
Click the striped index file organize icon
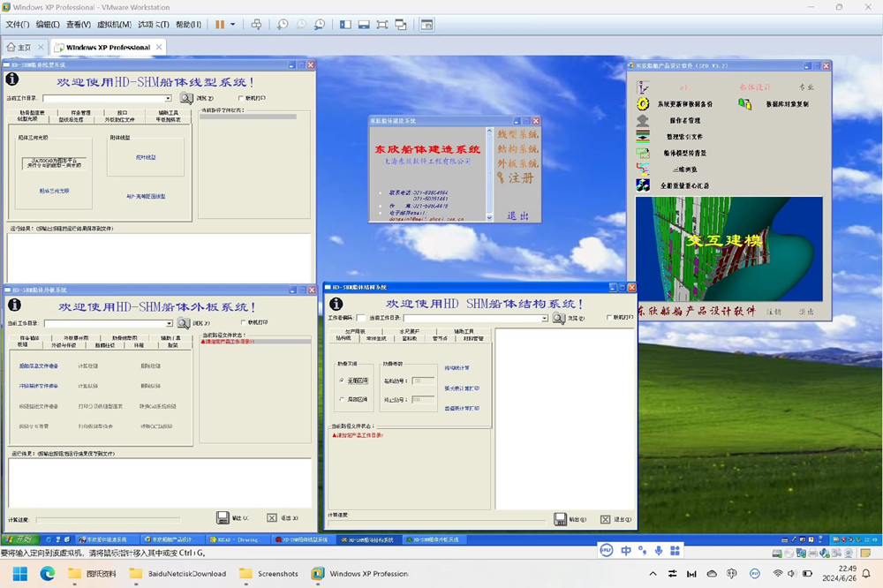(643, 136)
